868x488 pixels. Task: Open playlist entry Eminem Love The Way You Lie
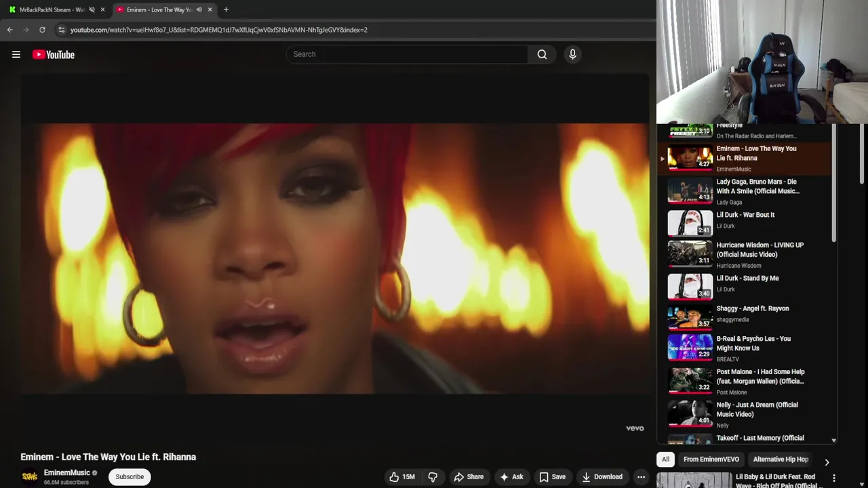click(744, 158)
